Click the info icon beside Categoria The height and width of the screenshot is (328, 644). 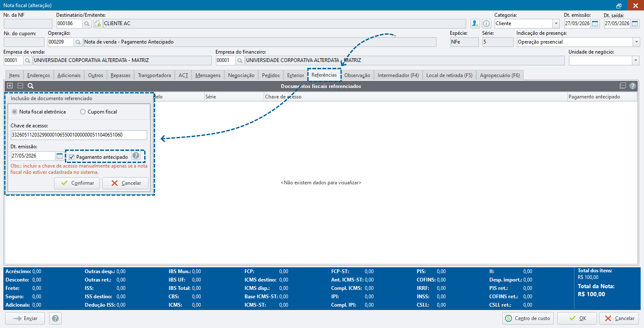coord(486,23)
